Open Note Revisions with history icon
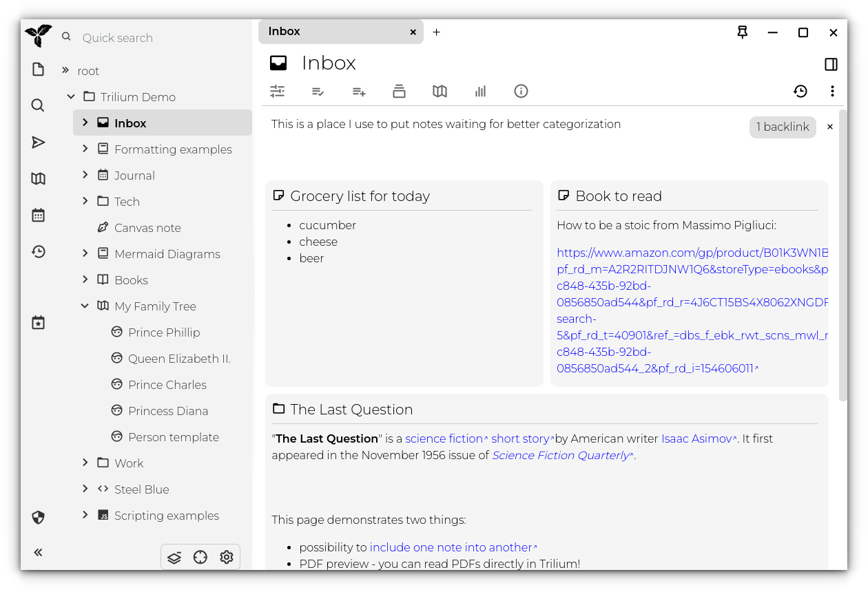The width and height of the screenshot is (868, 592). (800, 91)
